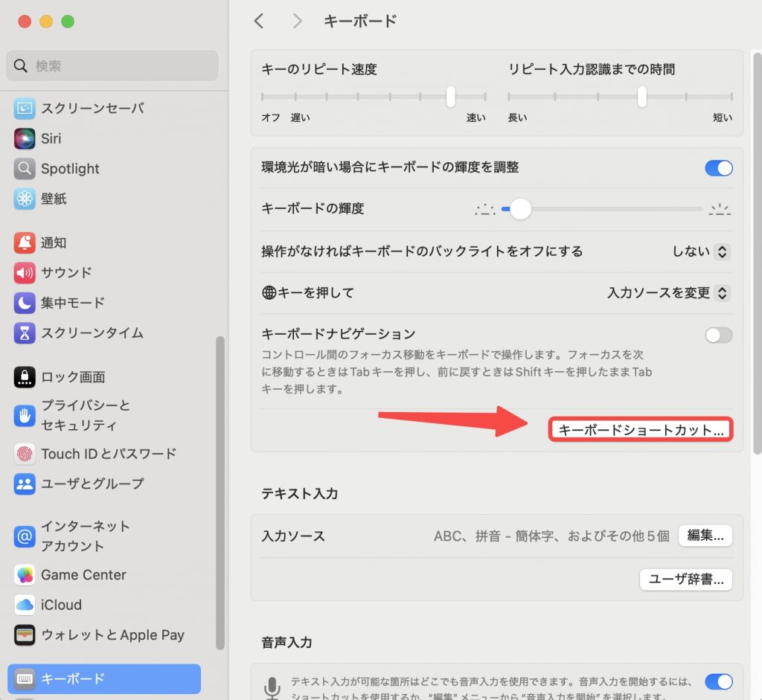Go back with the left chevron
The height and width of the screenshot is (700, 762).
[x=259, y=21]
